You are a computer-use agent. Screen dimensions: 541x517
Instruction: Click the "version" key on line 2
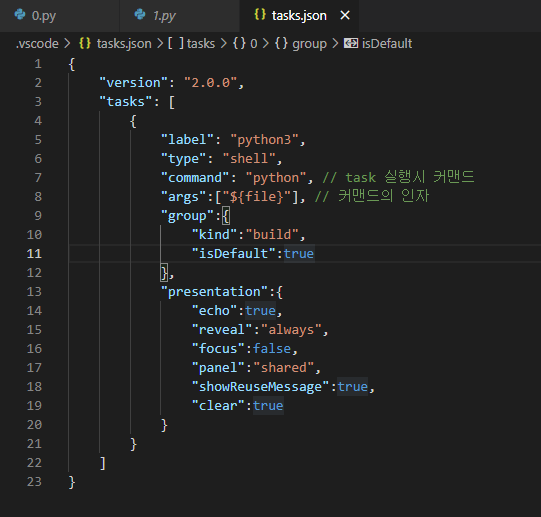(134, 83)
